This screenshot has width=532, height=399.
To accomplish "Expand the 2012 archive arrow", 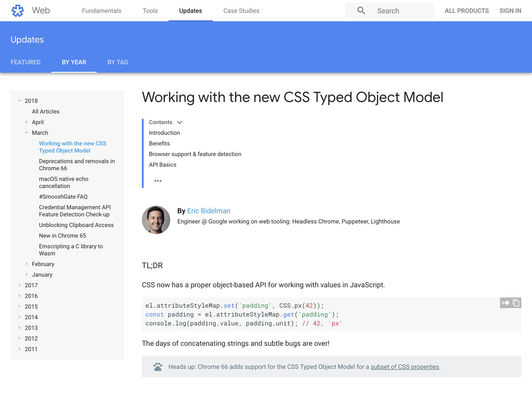I will pos(20,338).
